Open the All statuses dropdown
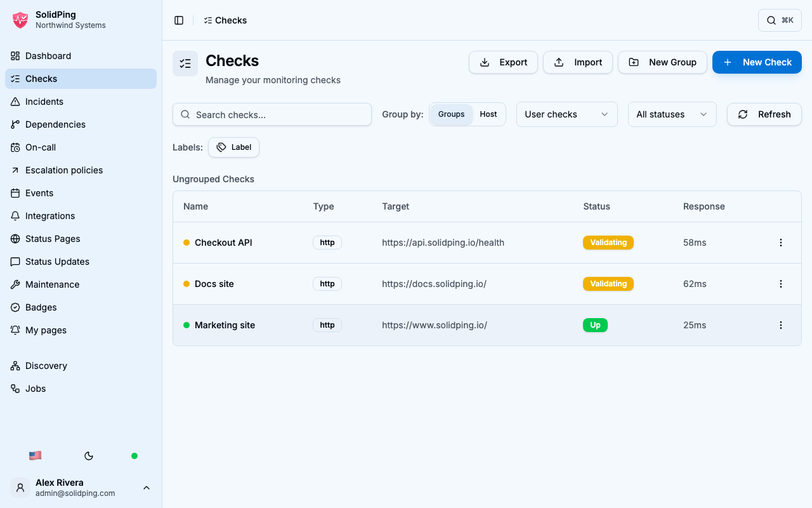The image size is (812, 508). coord(672,114)
